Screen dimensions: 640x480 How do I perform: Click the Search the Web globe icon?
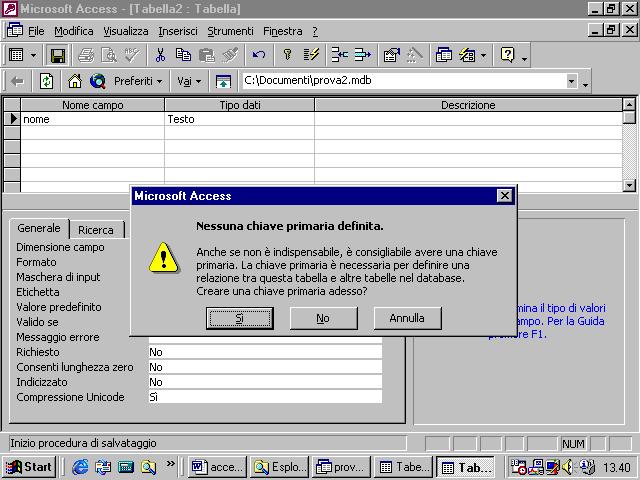[x=98, y=82]
